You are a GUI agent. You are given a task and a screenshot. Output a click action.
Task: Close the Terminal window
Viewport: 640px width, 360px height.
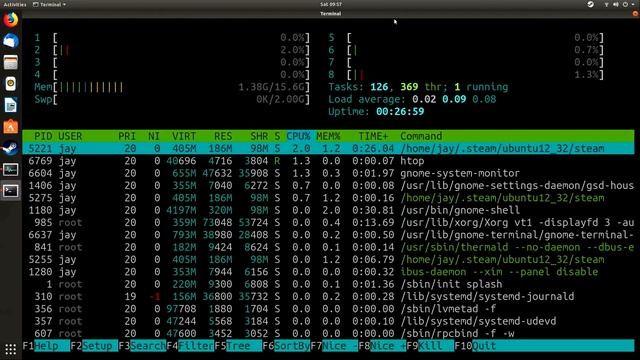[x=635, y=13]
